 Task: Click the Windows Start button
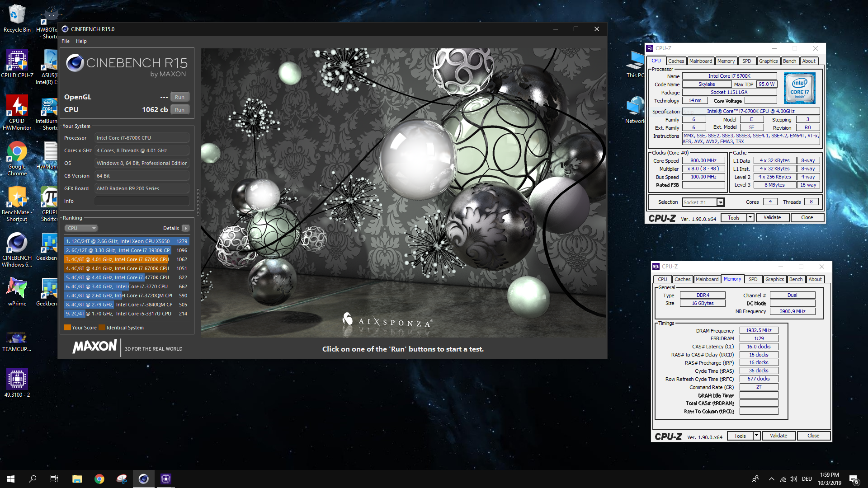[x=11, y=479]
